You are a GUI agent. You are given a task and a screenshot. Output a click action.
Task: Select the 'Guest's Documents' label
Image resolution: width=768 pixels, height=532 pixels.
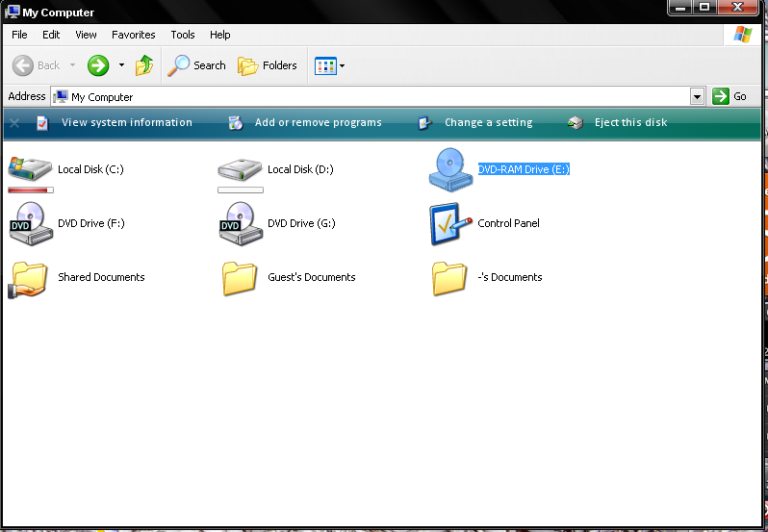[x=312, y=277]
